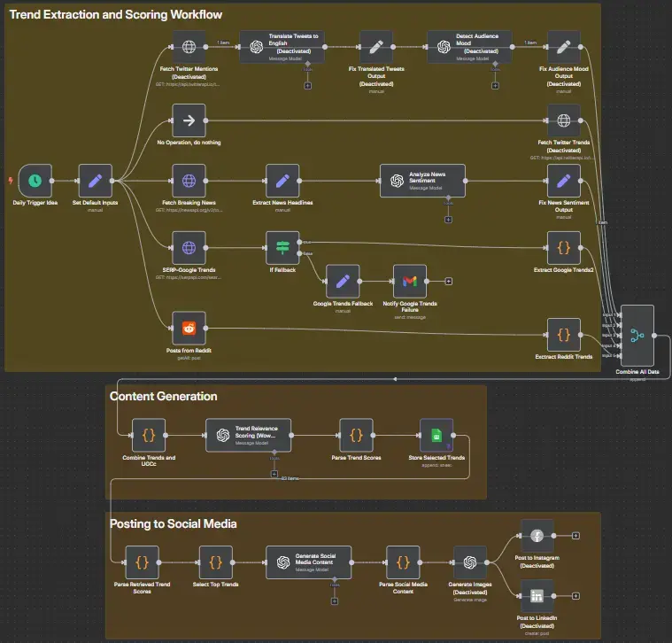The image size is (672, 643).
Task: Open the SERP-Google Trends globe node
Action: pos(189,247)
